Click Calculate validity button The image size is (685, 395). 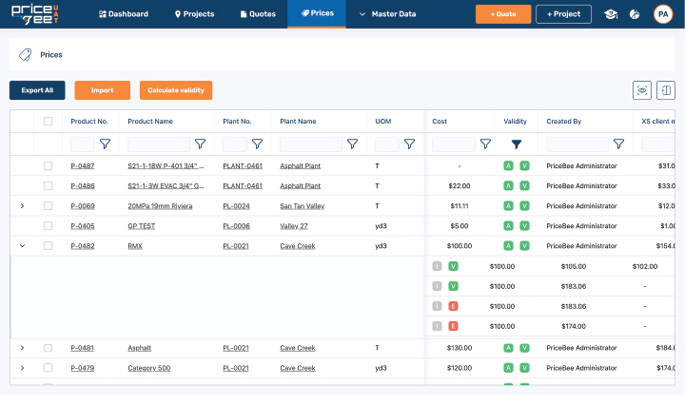pos(176,90)
